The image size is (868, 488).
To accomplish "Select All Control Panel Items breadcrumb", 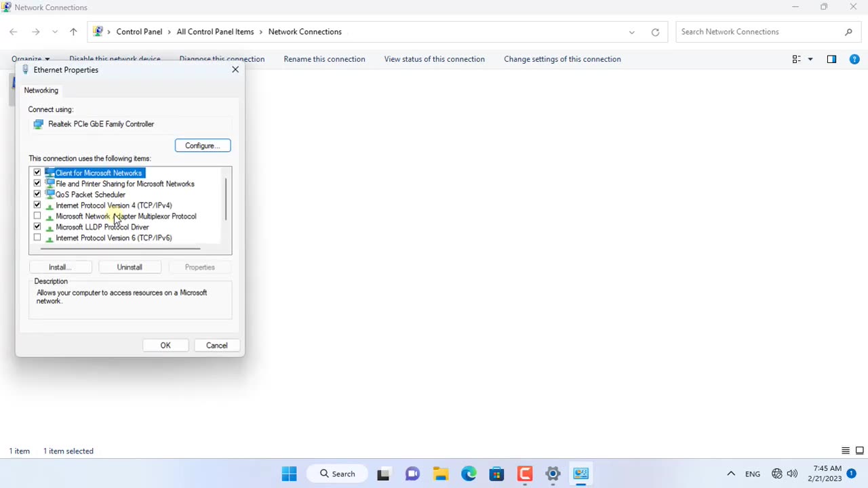I will [215, 32].
